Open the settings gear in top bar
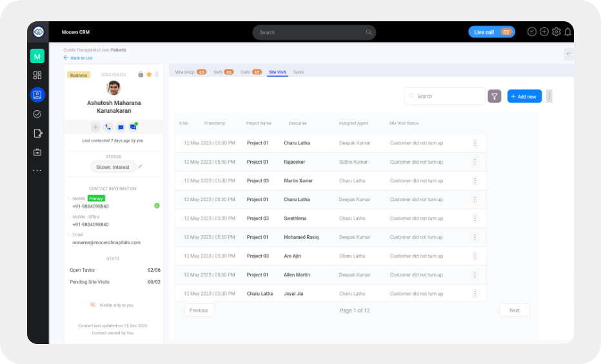This screenshot has width=601, height=364. [556, 32]
